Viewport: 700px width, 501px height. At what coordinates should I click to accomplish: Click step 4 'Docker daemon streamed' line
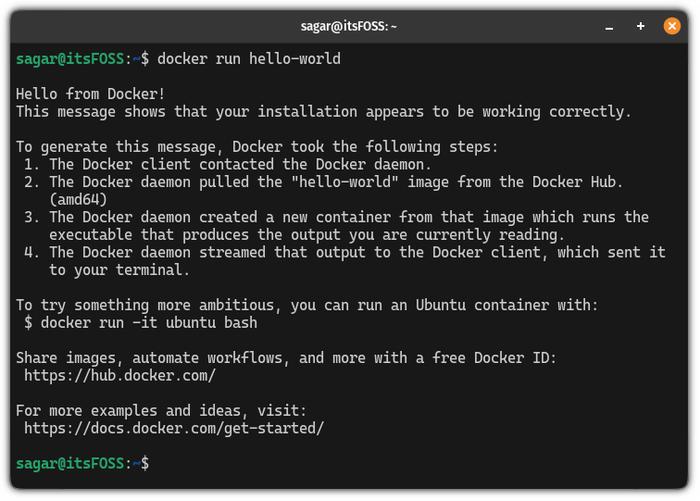pyautogui.click(x=345, y=252)
